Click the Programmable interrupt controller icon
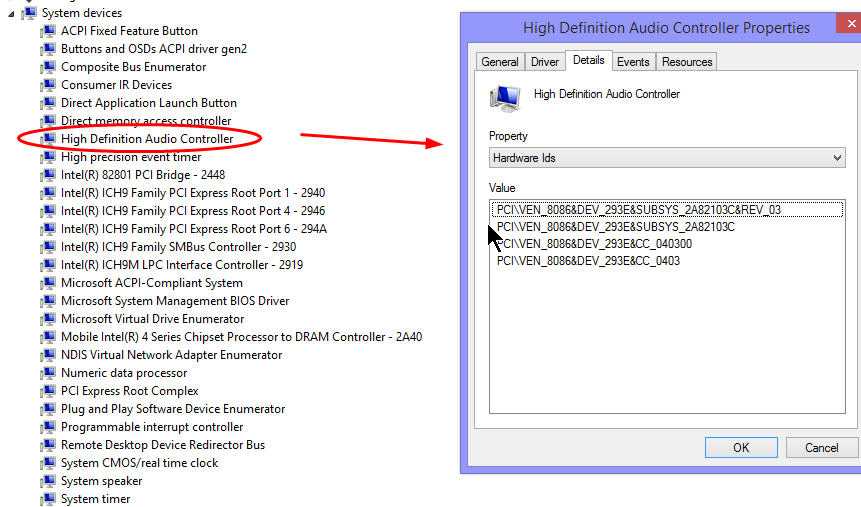The height and width of the screenshot is (507, 861). pyautogui.click(x=48, y=427)
